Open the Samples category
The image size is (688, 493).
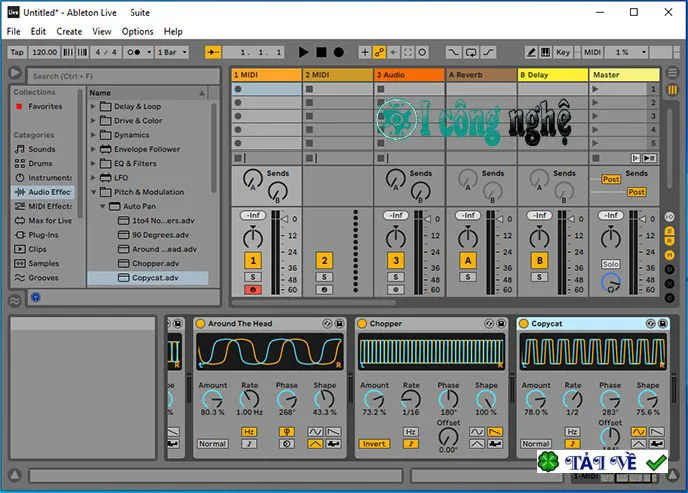(43, 263)
